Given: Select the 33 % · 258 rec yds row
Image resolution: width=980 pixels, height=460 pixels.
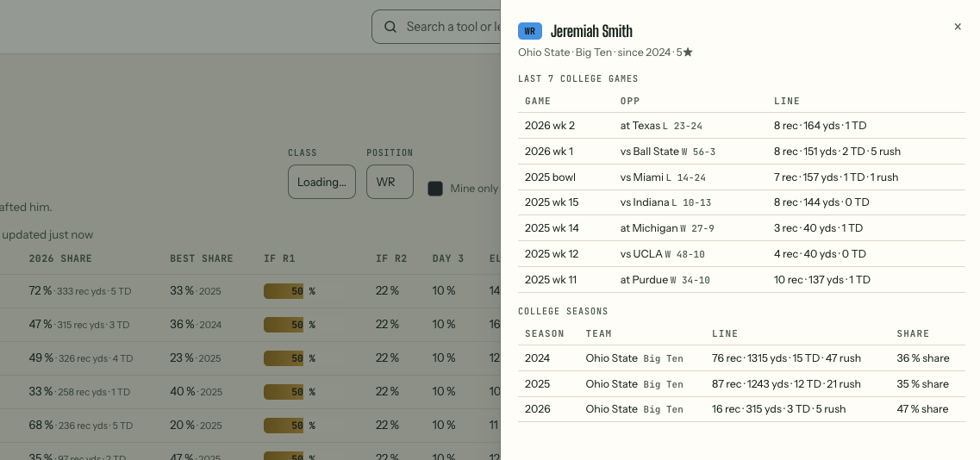Looking at the screenshot, I should coord(250,393).
